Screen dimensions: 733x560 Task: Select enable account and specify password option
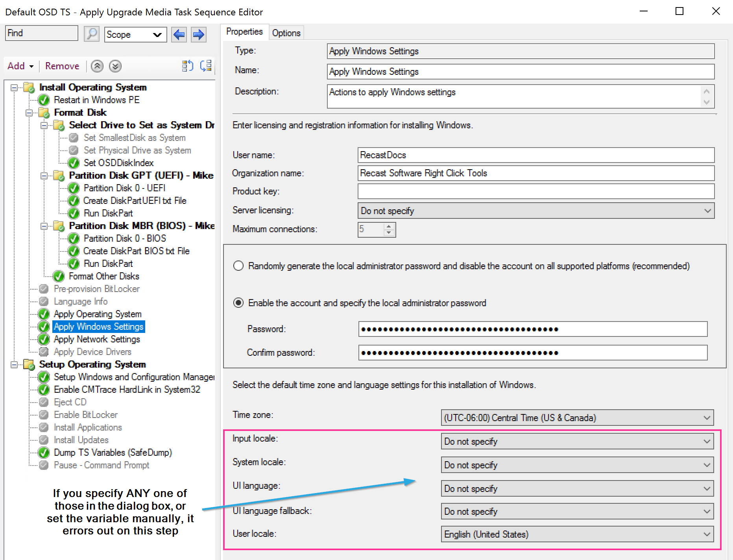point(238,303)
